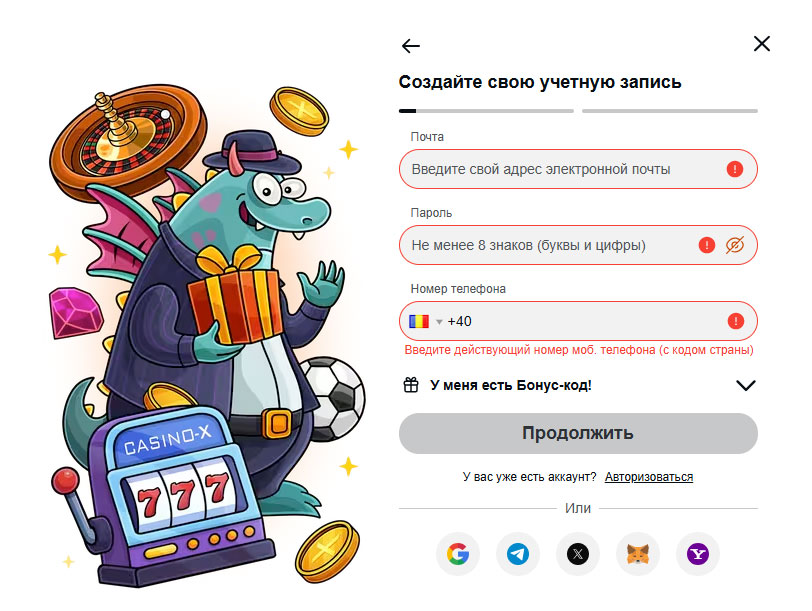Sign up with Google icon
Screen dimensions: 812x611
point(458,553)
